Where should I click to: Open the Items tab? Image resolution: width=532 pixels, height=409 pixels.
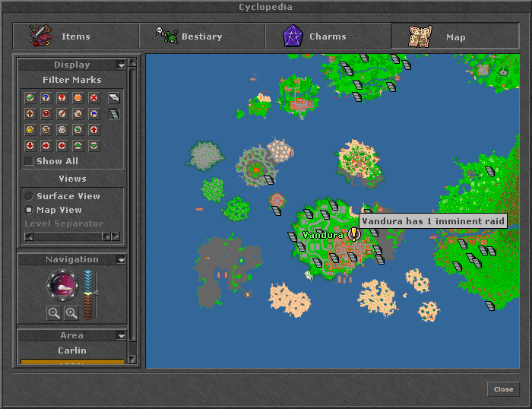coord(76,36)
